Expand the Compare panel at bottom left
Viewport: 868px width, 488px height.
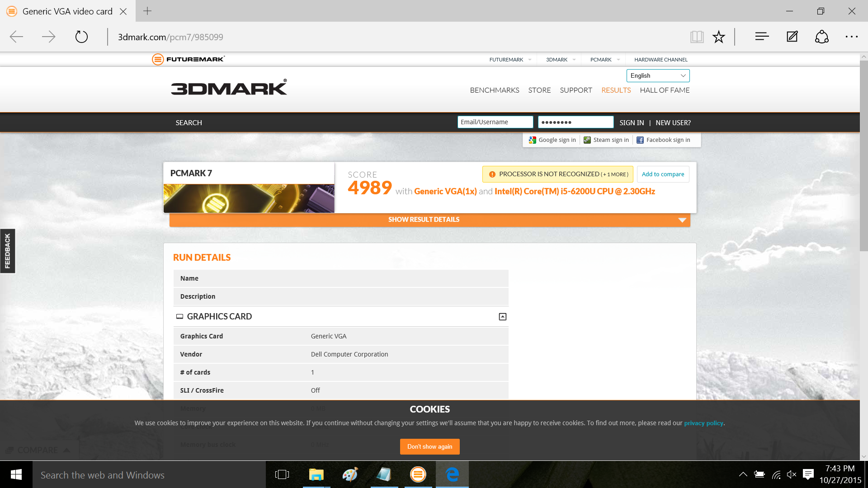[38, 450]
